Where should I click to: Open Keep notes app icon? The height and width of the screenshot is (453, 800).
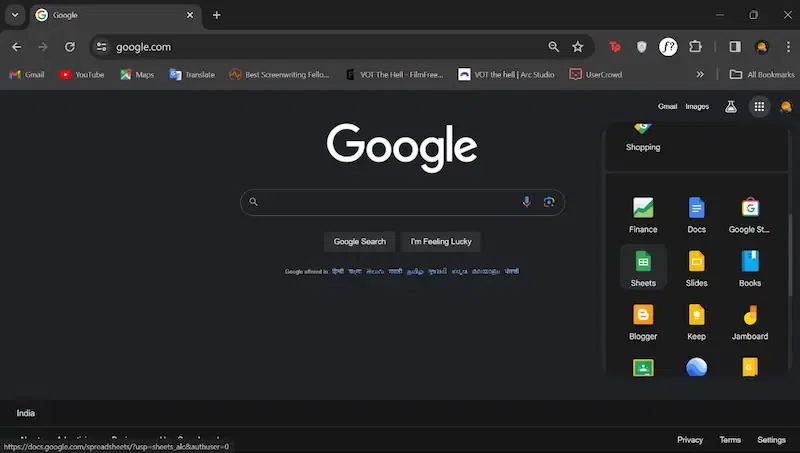696,321
